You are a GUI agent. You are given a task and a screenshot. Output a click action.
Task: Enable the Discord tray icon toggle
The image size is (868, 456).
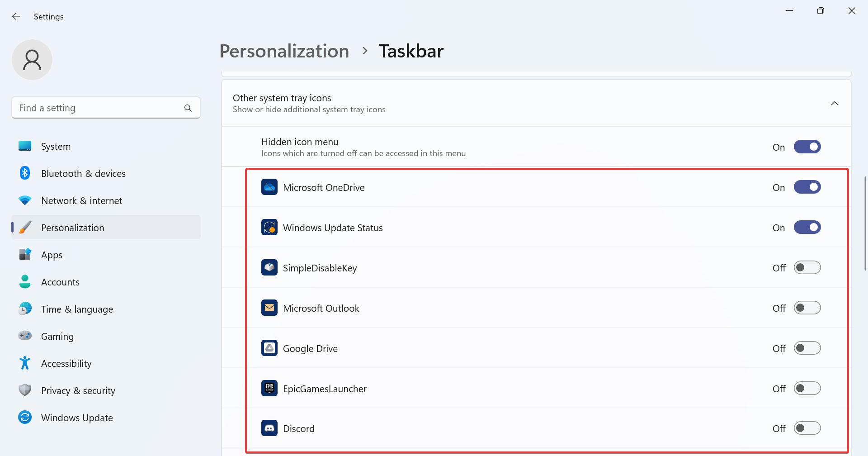pyautogui.click(x=807, y=428)
